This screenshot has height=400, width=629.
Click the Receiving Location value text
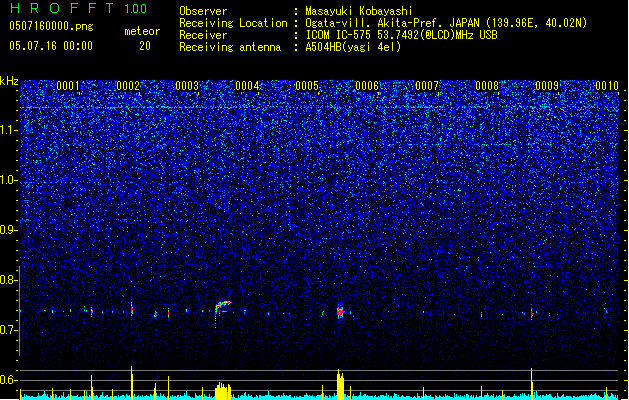pyautogui.click(x=446, y=23)
